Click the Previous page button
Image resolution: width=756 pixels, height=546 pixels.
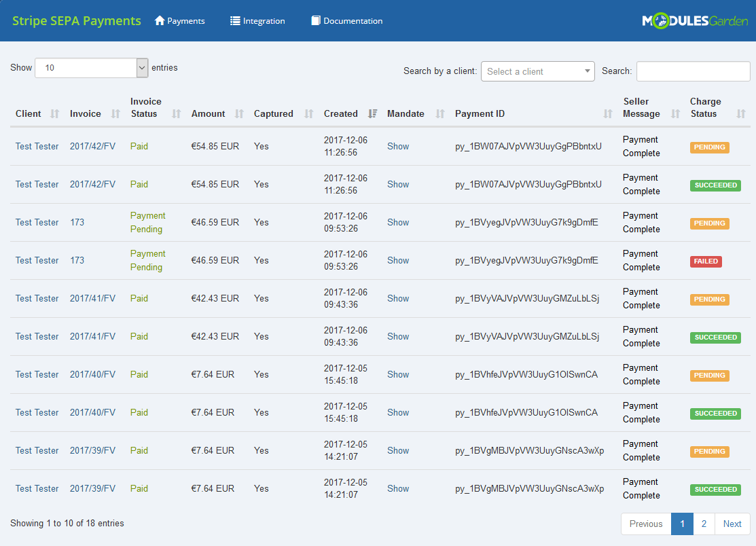click(x=646, y=524)
